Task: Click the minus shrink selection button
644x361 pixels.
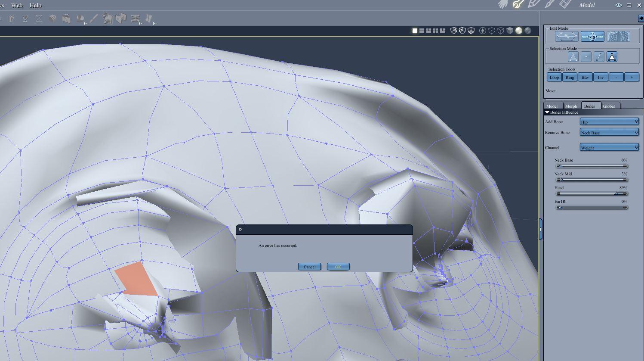Action: [x=616, y=78]
